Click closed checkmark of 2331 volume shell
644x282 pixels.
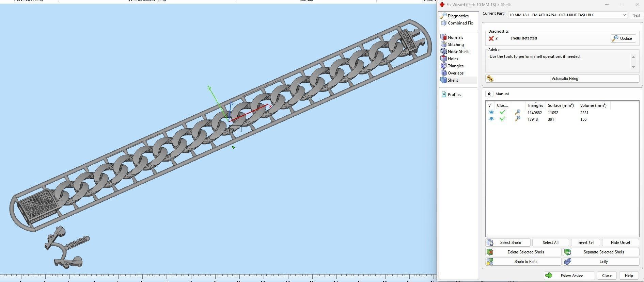(502, 112)
